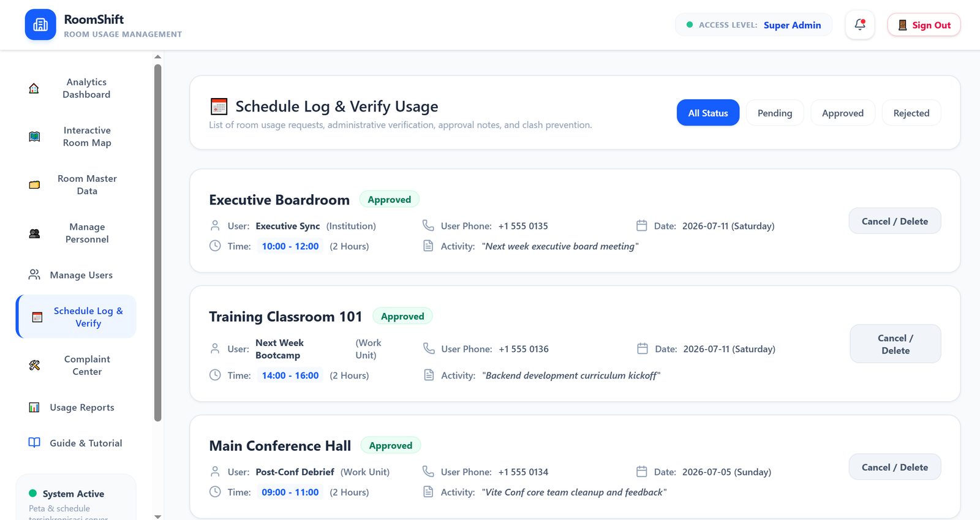Click Approved badge on Executive Boardroom
Screen dimensions: 980x520
point(390,200)
